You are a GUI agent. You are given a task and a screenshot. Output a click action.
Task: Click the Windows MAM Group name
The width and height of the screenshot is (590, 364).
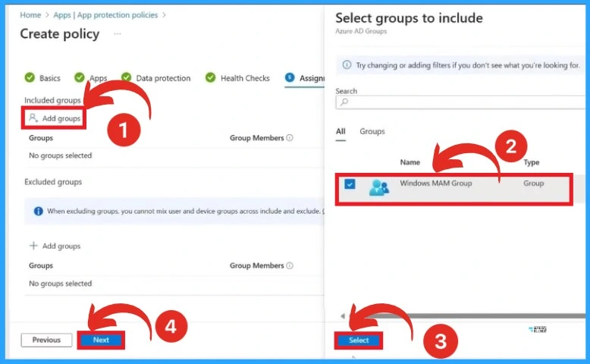coord(436,184)
